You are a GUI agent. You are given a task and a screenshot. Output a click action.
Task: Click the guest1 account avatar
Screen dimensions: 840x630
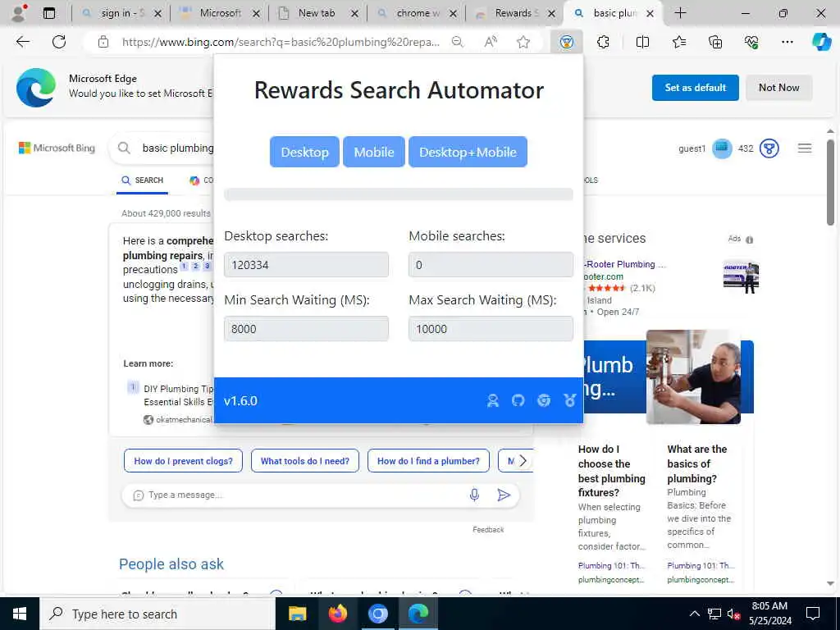pos(722,148)
